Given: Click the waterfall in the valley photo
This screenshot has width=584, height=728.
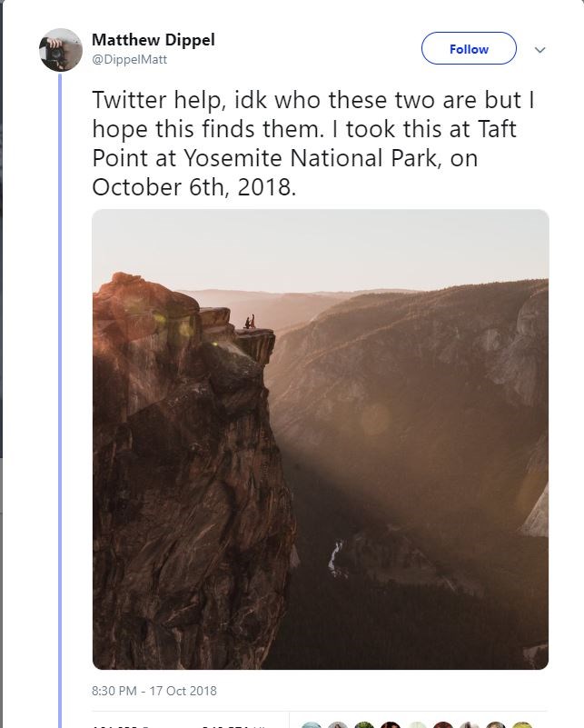Looking at the screenshot, I should (336, 556).
